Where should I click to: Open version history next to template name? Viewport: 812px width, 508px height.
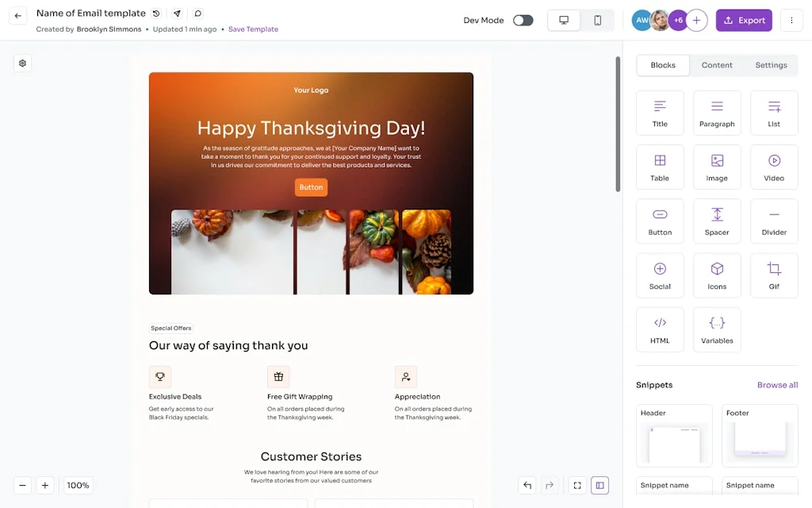[156, 13]
